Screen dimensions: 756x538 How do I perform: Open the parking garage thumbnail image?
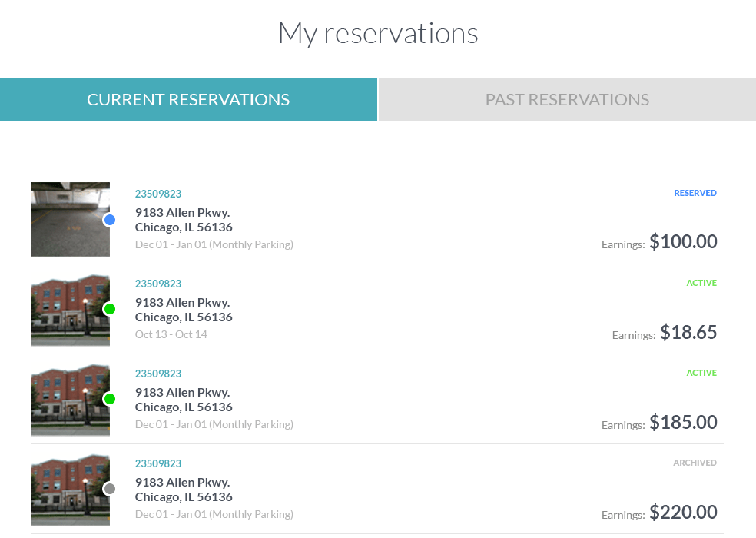[70, 220]
